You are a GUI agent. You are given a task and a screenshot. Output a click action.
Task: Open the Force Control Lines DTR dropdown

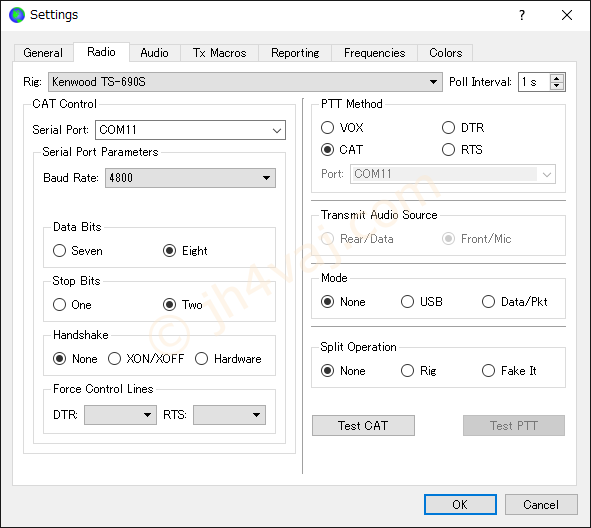pos(120,415)
